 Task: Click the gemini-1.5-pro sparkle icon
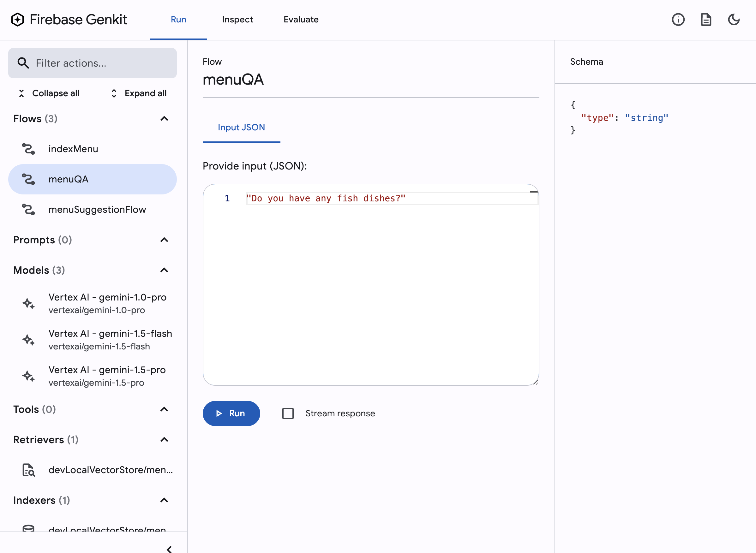tap(28, 376)
